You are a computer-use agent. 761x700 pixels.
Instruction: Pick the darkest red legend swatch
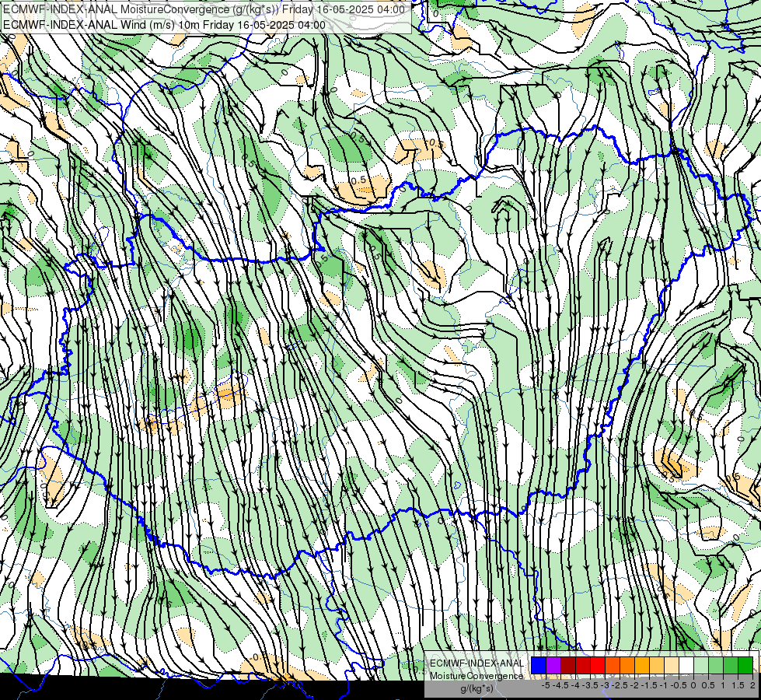tap(568, 665)
